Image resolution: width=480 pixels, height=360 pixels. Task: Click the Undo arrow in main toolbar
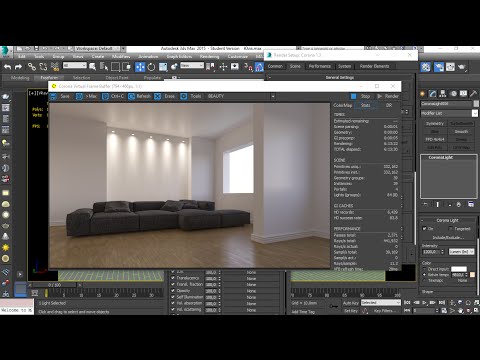[7, 67]
